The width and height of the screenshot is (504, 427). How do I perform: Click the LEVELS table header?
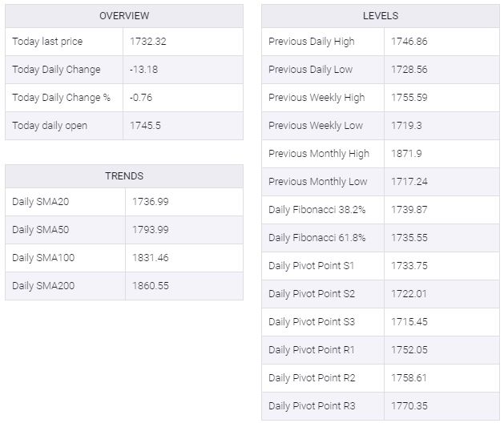point(381,16)
